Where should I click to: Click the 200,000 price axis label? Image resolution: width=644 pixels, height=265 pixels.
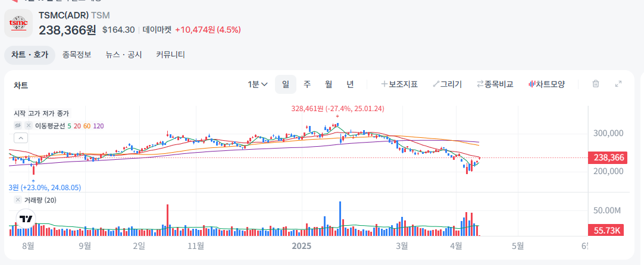coord(609,171)
